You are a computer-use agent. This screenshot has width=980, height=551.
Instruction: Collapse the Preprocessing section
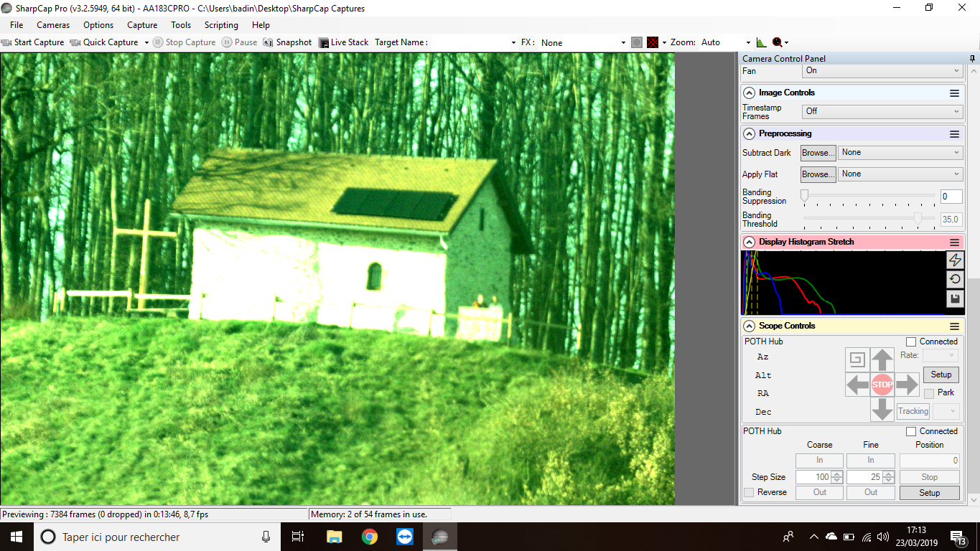pos(749,134)
